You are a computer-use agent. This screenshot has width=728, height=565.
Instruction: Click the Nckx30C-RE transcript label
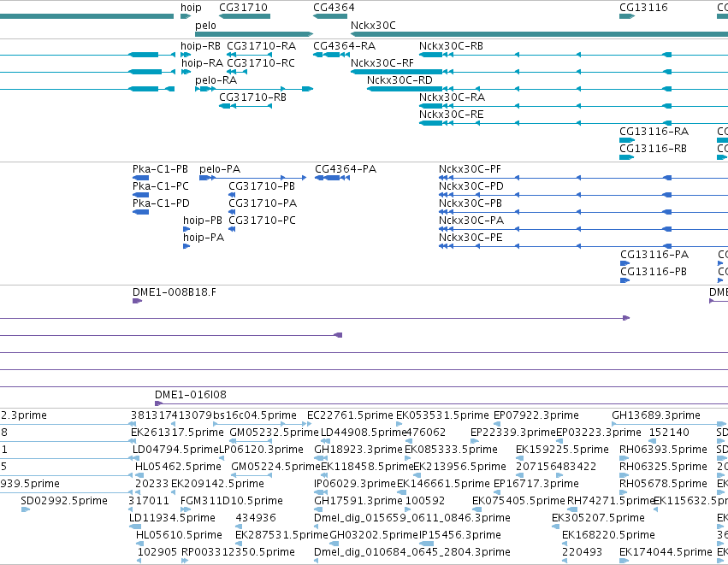point(452,115)
